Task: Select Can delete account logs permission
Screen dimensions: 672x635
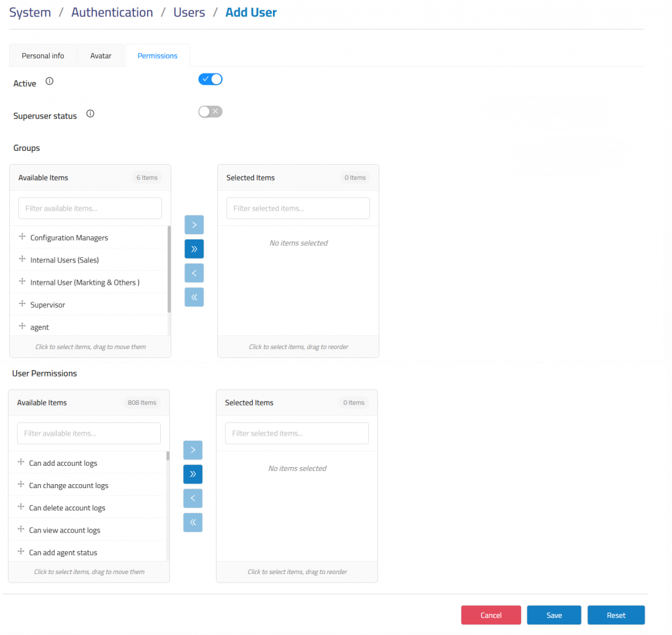Action: click(x=87, y=507)
